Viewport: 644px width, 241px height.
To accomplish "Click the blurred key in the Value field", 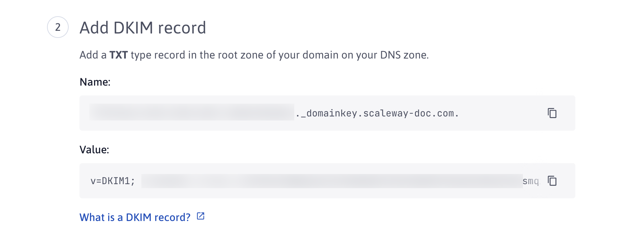I will point(331,181).
